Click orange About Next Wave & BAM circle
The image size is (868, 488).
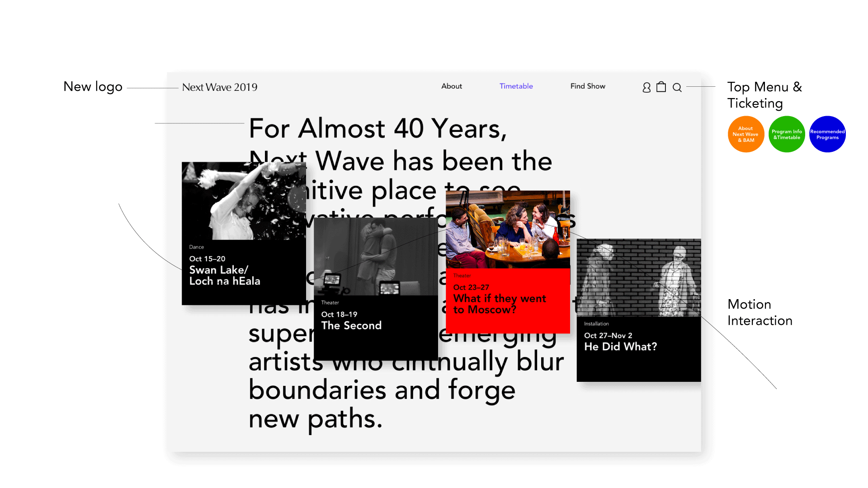(x=745, y=134)
